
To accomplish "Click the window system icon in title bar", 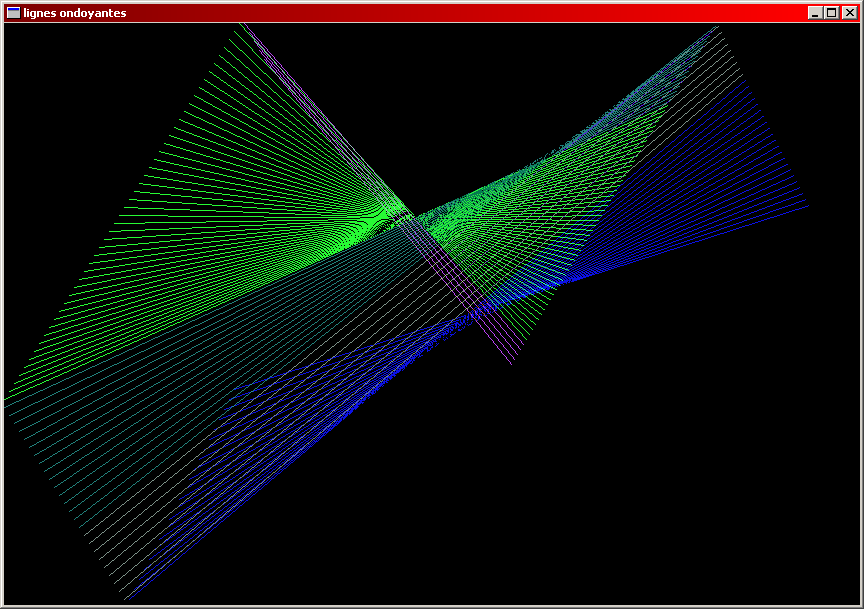I will pos(13,13).
